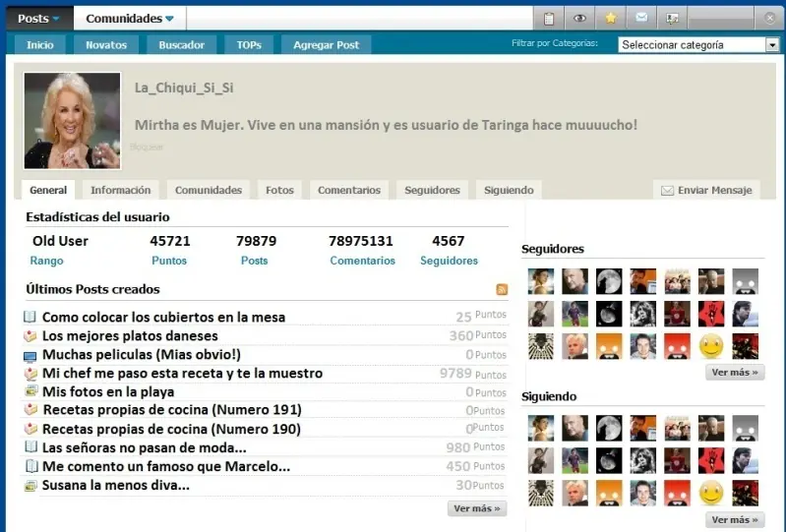
Task: Click the yellow smiley avatar in Seguidores
Action: (711, 346)
